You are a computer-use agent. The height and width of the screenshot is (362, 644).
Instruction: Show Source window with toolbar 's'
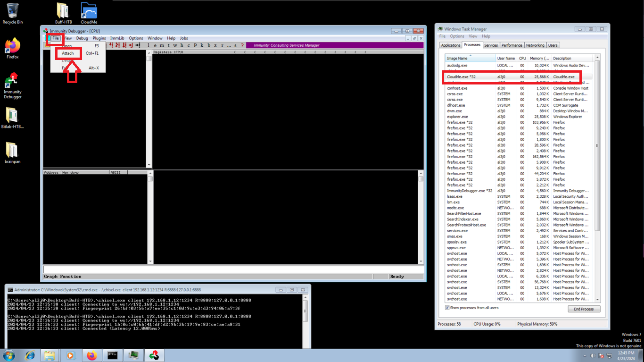click(236, 45)
